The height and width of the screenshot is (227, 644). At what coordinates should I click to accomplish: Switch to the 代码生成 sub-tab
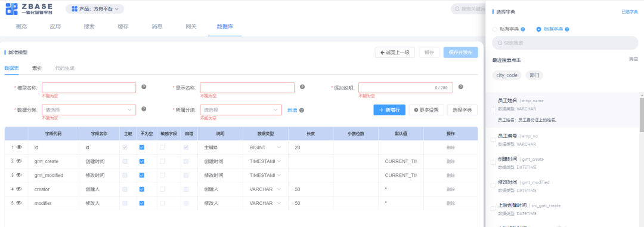click(x=65, y=68)
